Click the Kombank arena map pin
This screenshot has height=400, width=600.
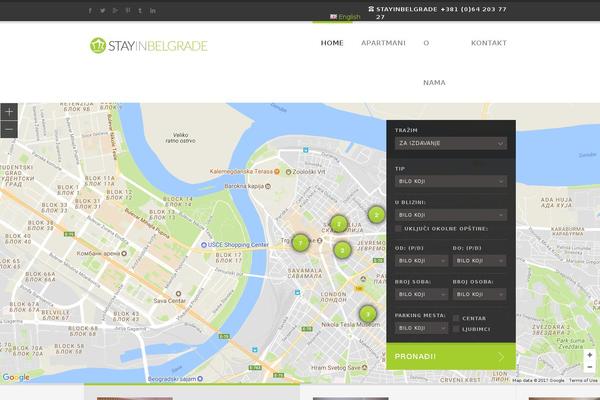coord(124,253)
